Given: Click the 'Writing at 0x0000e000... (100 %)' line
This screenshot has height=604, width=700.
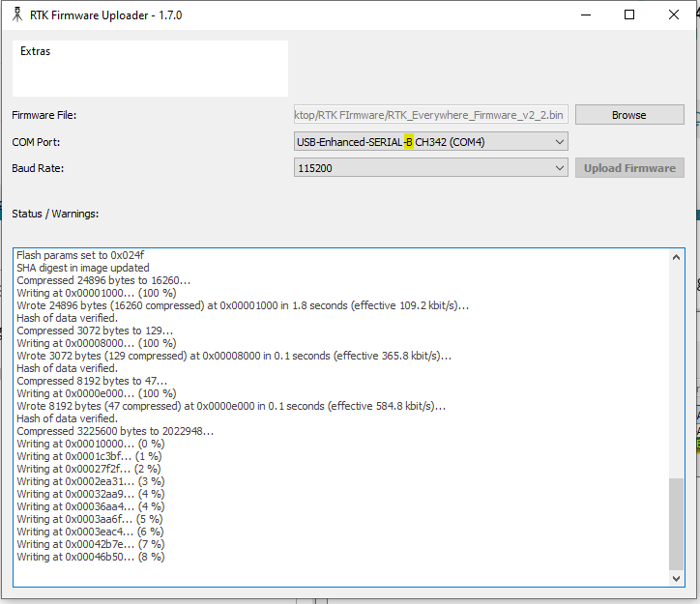Looking at the screenshot, I should coord(97,393).
